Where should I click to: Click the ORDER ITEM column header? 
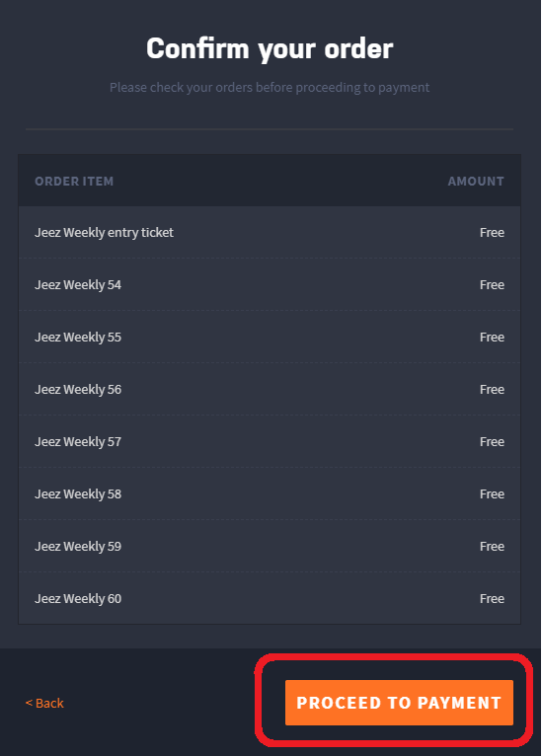pyautogui.click(x=74, y=182)
